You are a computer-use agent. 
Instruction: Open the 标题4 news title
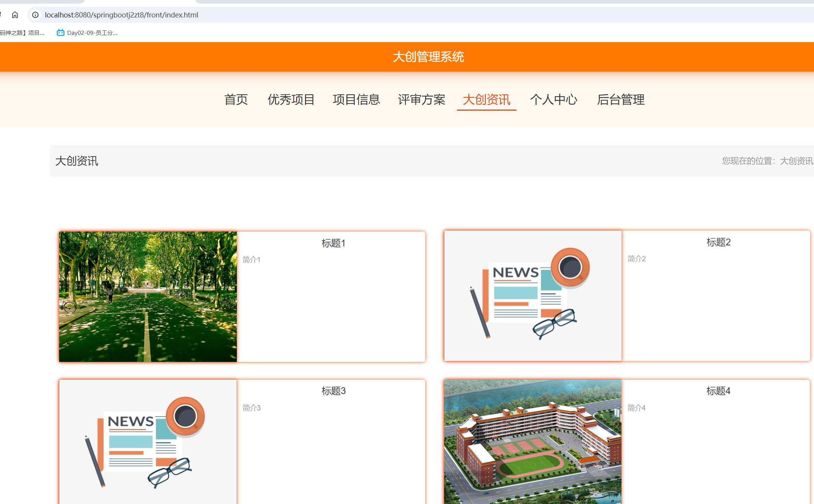[719, 391]
